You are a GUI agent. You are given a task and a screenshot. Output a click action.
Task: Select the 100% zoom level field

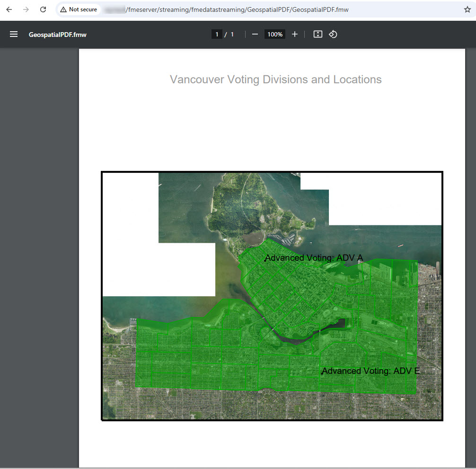pos(275,34)
